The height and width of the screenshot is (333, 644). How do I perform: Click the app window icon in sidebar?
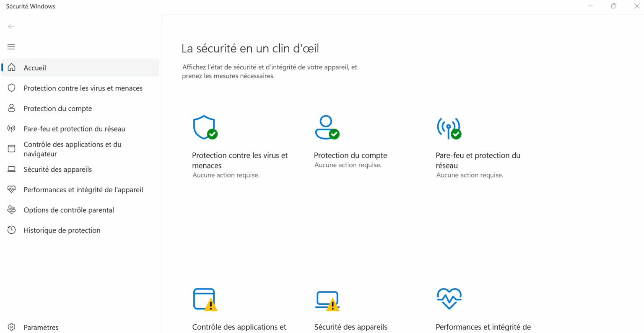(x=12, y=149)
